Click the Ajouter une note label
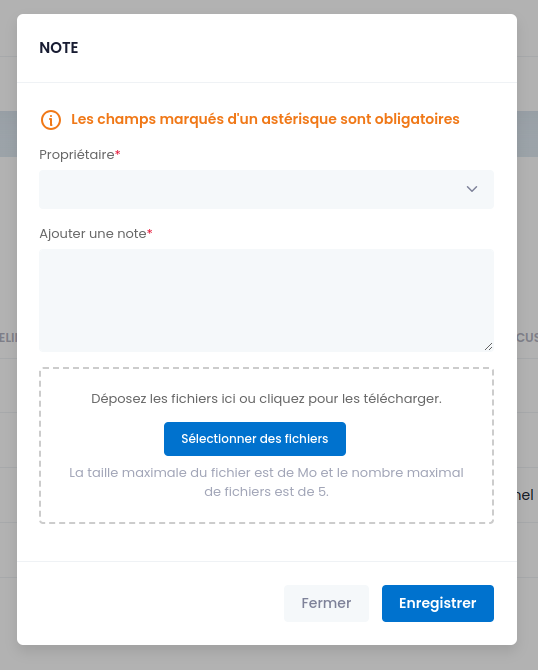This screenshot has width=538, height=670. [93, 234]
